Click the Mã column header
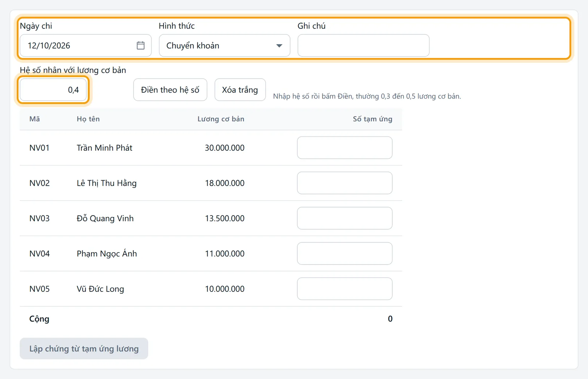Screen dimensions: 588x379 [x=35, y=119]
